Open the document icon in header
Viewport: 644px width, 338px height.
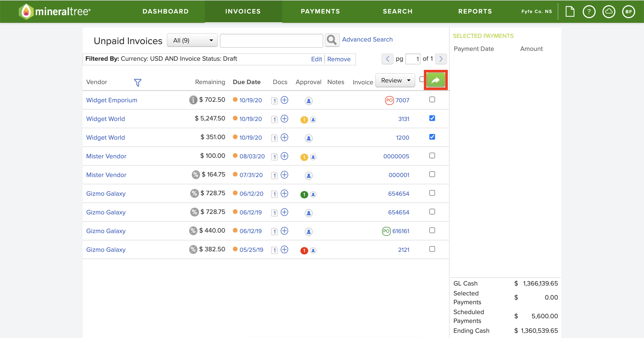[570, 11]
